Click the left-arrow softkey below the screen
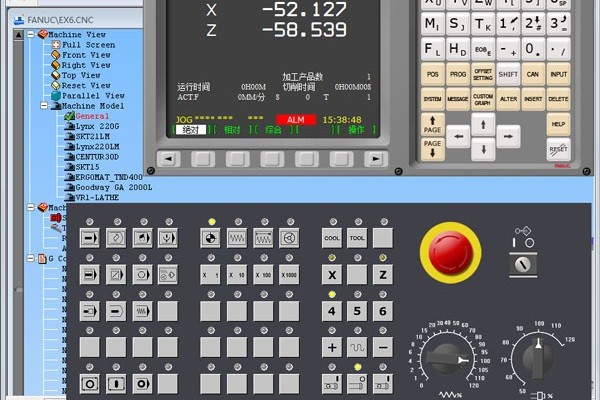 [x=169, y=158]
